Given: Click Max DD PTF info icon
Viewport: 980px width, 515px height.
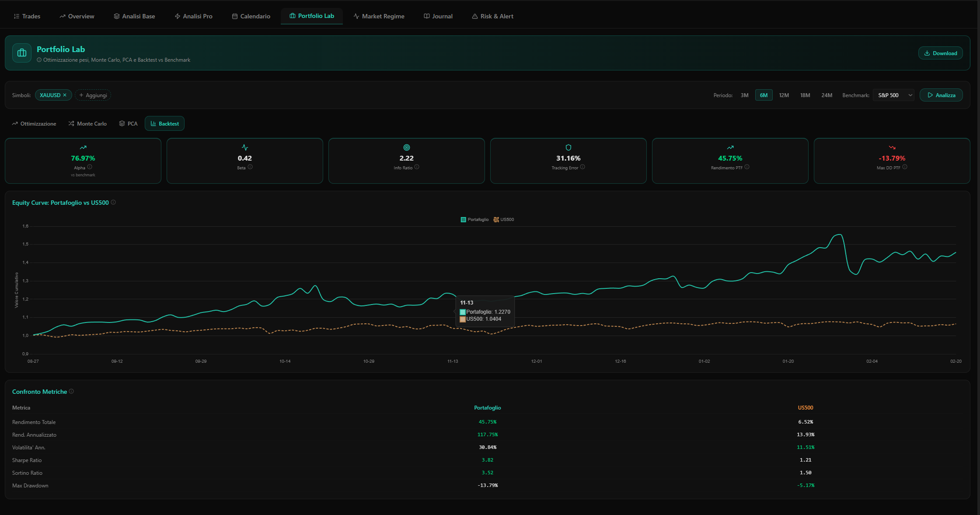Looking at the screenshot, I should coord(905,167).
